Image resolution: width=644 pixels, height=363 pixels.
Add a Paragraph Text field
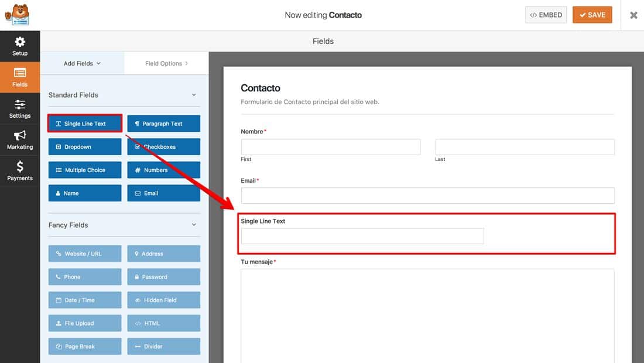[163, 124]
